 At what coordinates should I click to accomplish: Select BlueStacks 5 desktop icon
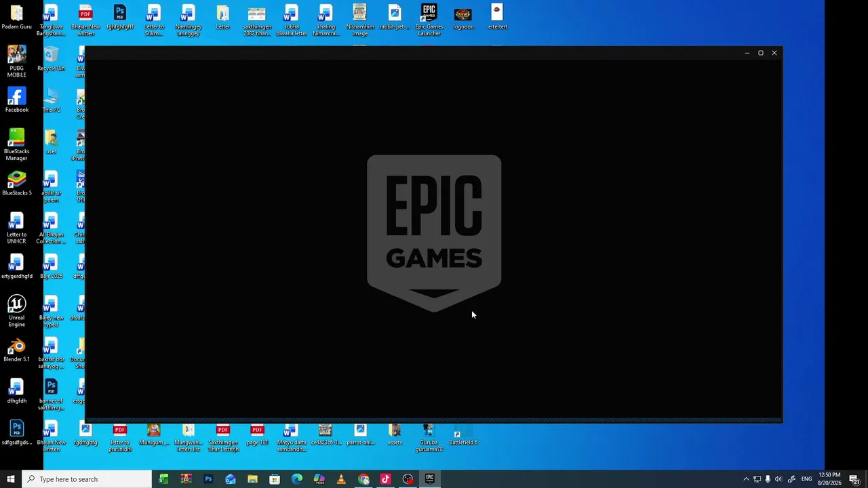point(16,183)
